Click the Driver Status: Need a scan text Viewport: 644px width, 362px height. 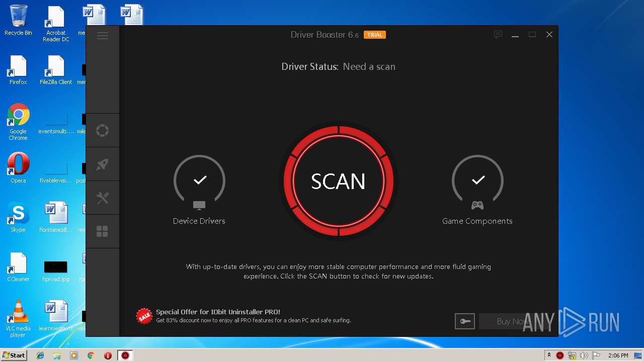338,66
